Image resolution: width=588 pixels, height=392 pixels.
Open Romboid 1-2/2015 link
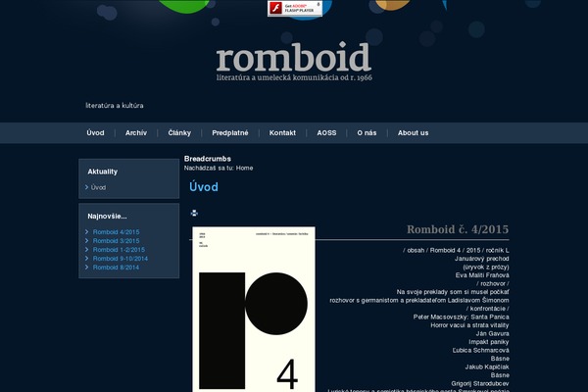point(119,250)
